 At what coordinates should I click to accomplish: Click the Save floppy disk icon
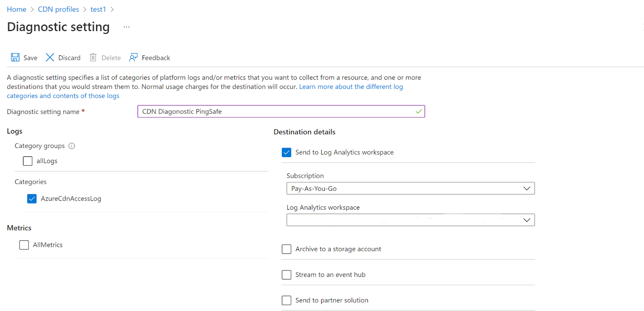(15, 58)
